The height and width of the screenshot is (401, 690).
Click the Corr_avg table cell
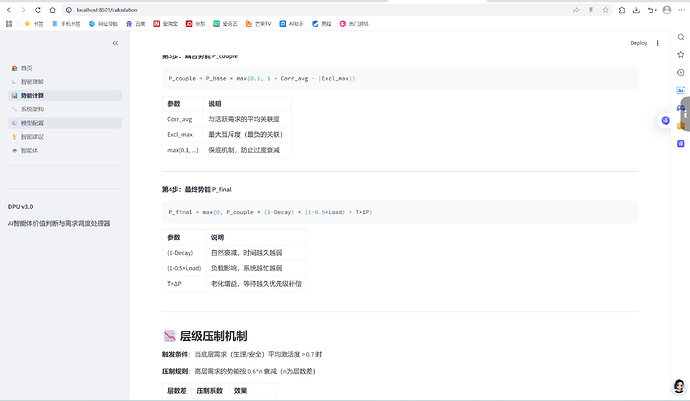pyautogui.click(x=183, y=119)
